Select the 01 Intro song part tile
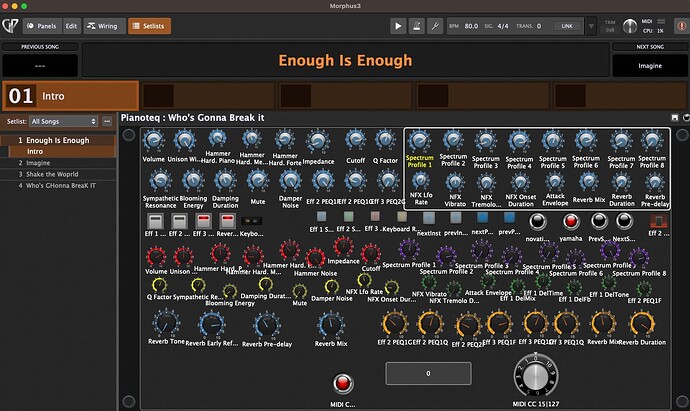The image size is (690, 411). tap(71, 95)
